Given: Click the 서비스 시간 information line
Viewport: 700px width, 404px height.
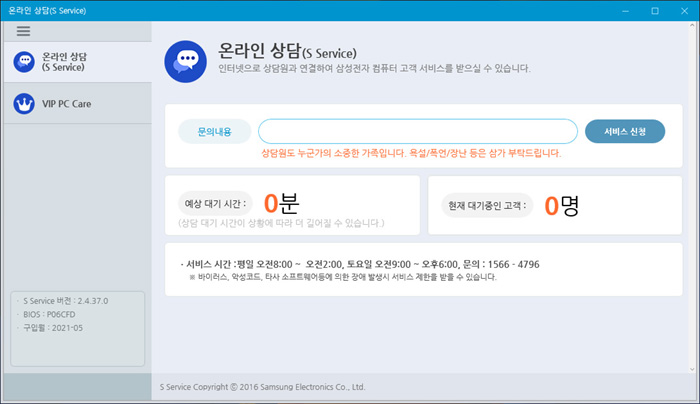Looking at the screenshot, I should (360, 264).
